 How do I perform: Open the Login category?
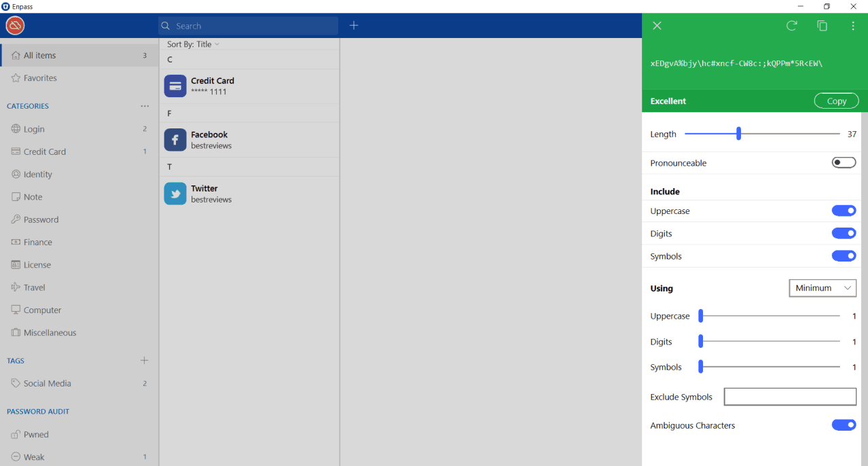pos(34,129)
